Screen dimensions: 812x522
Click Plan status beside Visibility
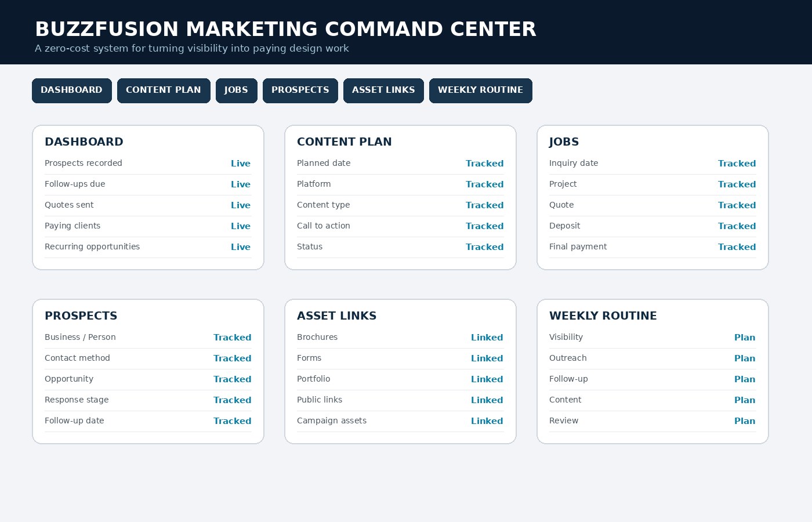(x=745, y=338)
